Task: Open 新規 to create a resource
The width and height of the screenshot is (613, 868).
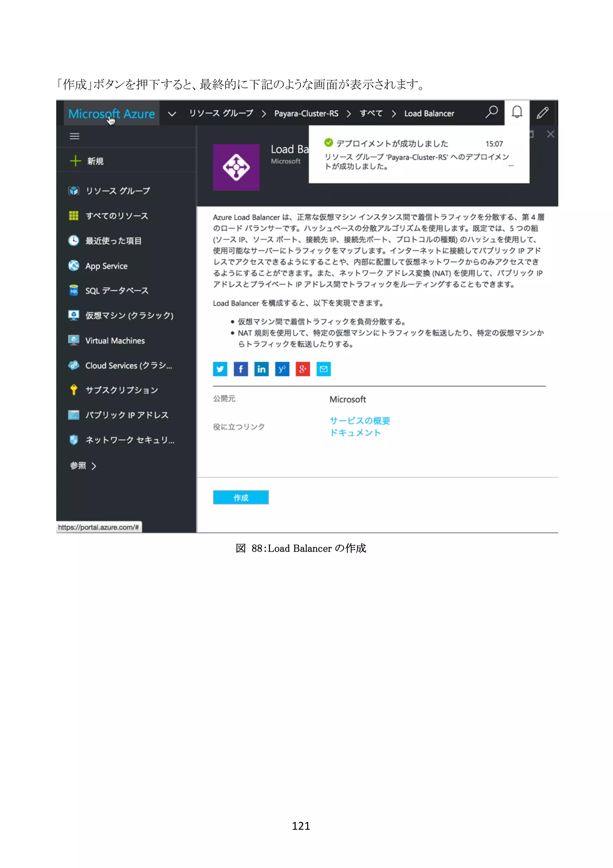Action: click(x=95, y=161)
